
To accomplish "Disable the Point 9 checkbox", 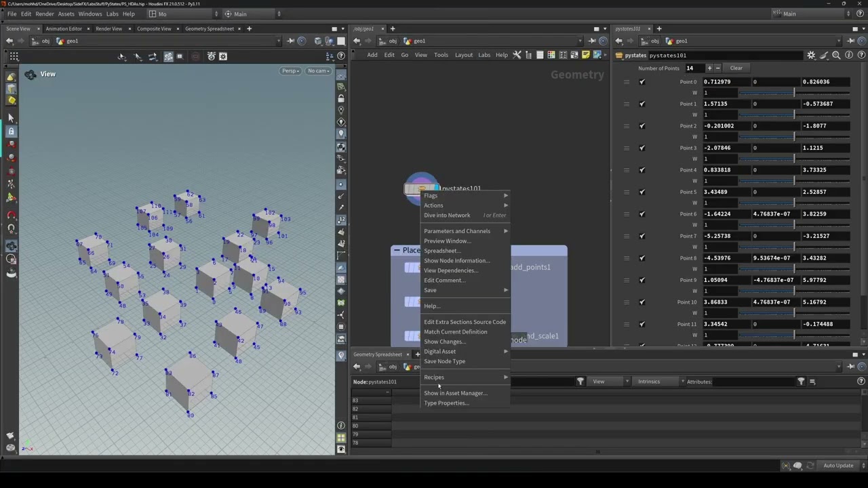I will click(642, 280).
